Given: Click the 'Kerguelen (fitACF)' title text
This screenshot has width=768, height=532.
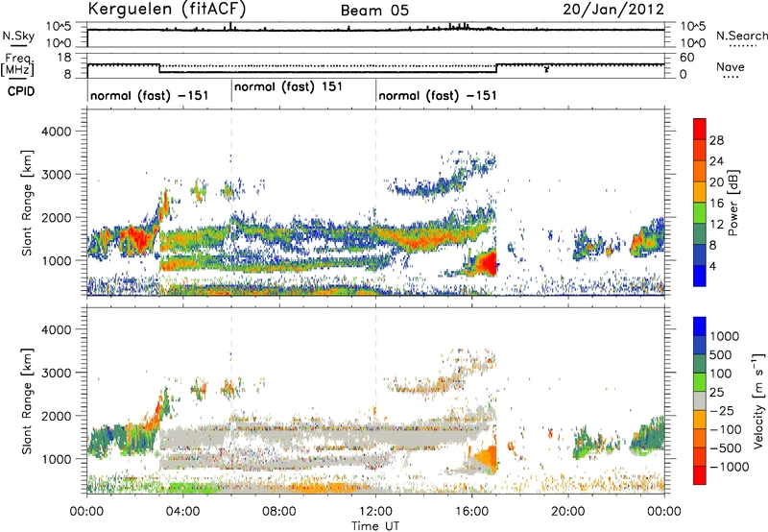Looking at the screenshot, I should tap(166, 9).
